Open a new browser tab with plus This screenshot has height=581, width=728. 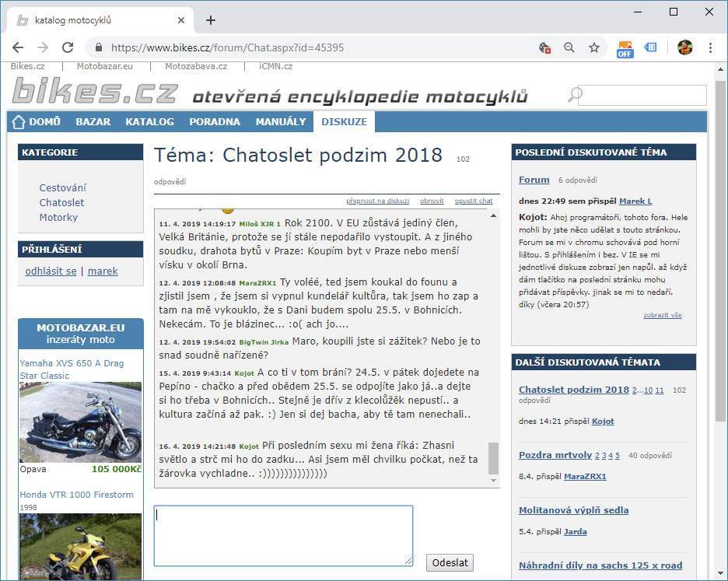pyautogui.click(x=211, y=20)
